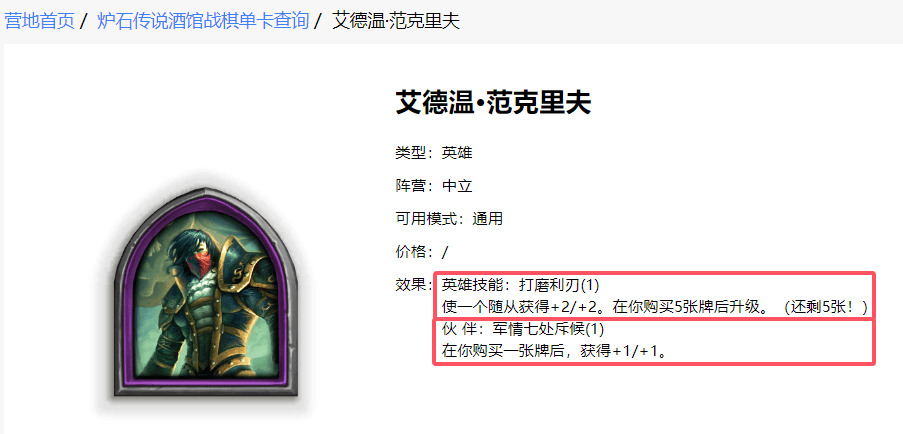Click the slash separator after 炉石传说酒馆战棋单卡查询
This screenshot has width=903, height=434.
pyautogui.click(x=318, y=21)
